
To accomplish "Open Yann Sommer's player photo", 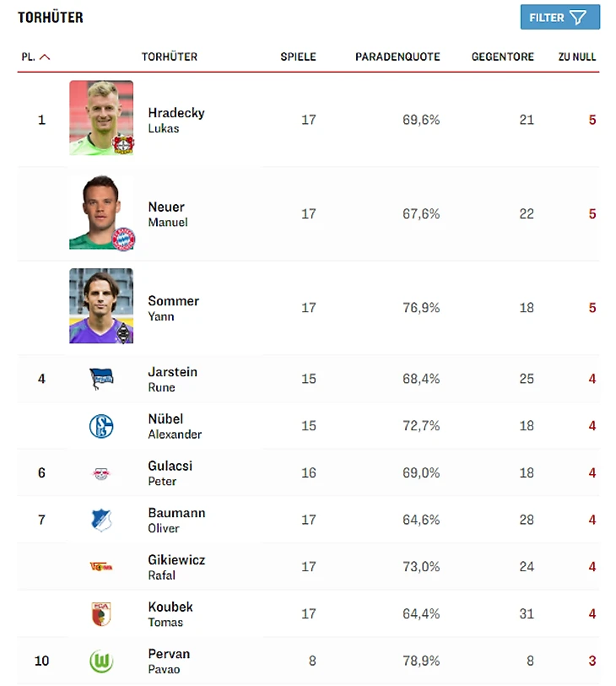I will tap(101, 306).
